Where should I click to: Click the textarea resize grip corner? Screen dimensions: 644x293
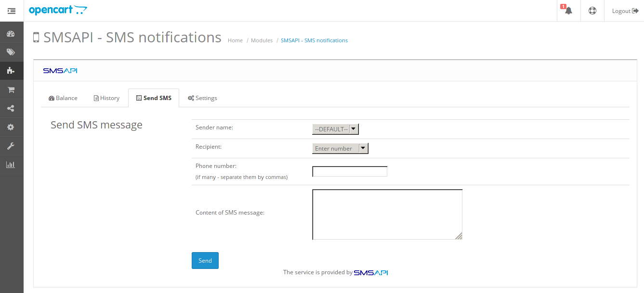coord(459,236)
